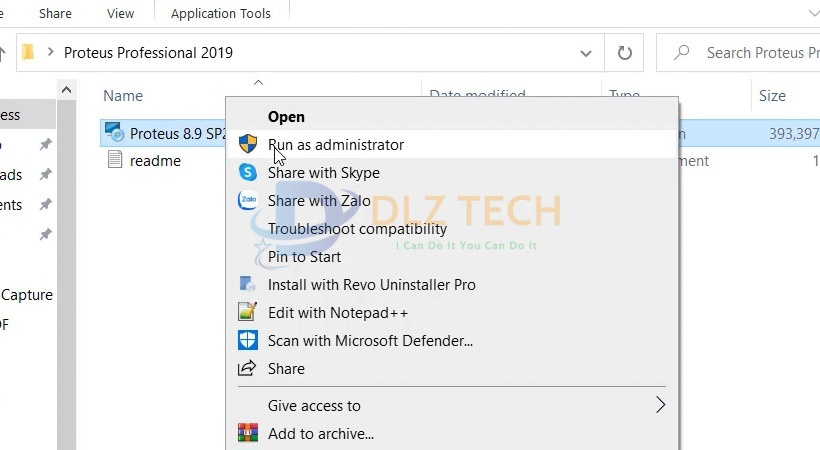Viewport: 820px width, 450px height.
Task: Refresh the Proteus Professional 2019 folder
Action: point(625,52)
